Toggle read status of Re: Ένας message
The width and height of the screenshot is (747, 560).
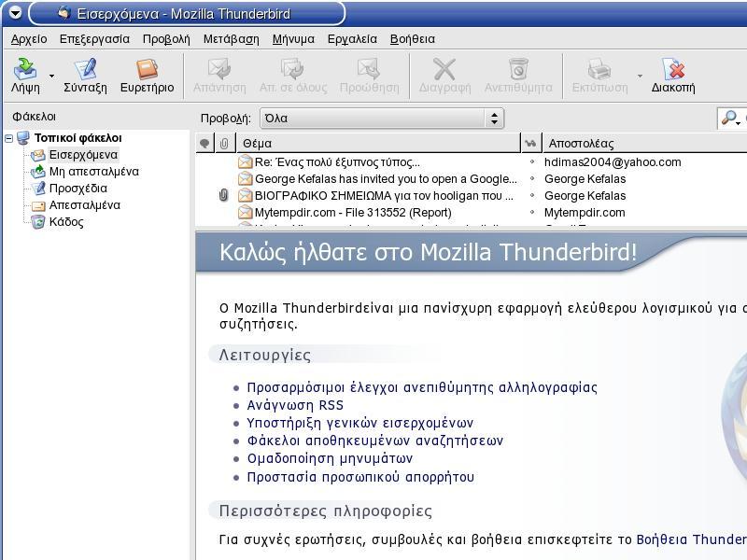pos(532,161)
